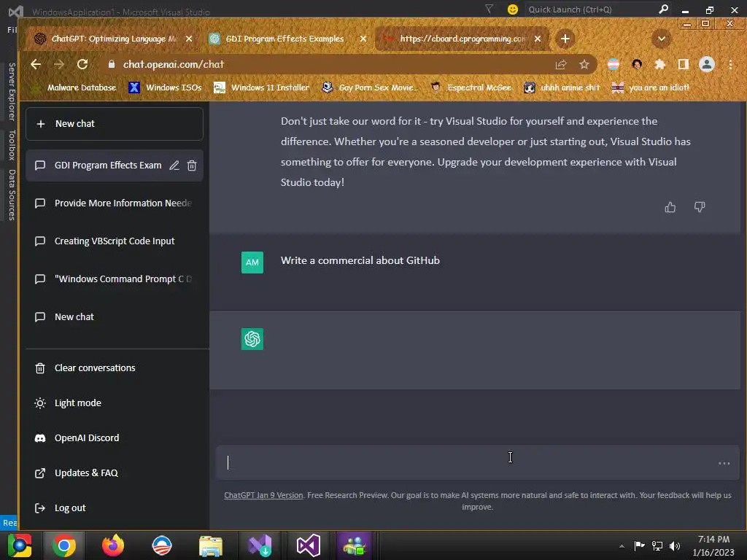
Task: Click Visual Studio Quick Launch search box
Action: click(x=591, y=9)
